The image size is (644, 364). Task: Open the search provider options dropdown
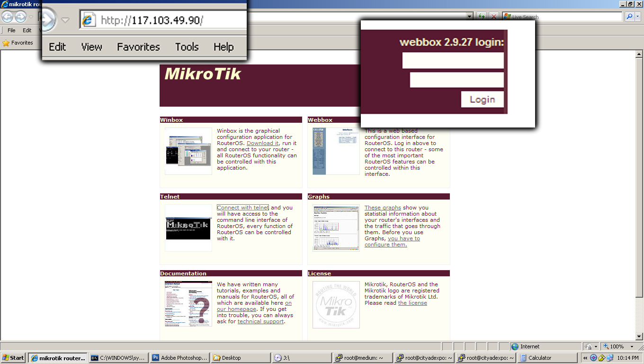(x=638, y=17)
